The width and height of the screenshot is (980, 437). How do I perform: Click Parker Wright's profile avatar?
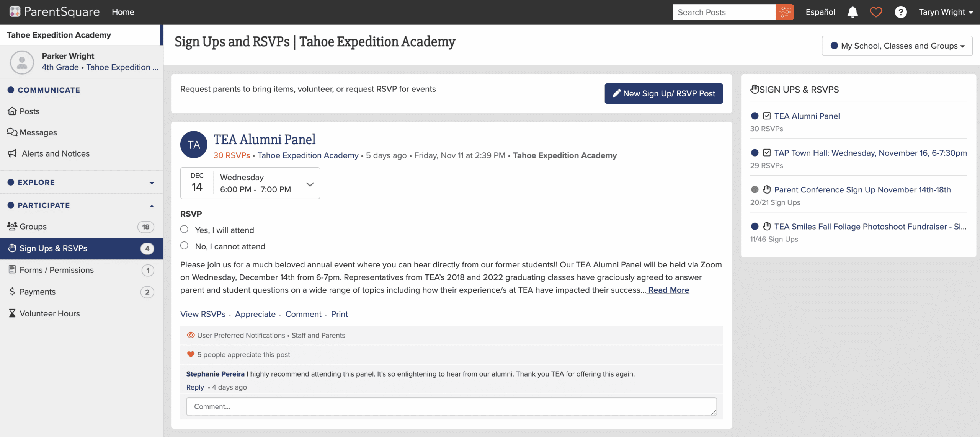click(22, 62)
